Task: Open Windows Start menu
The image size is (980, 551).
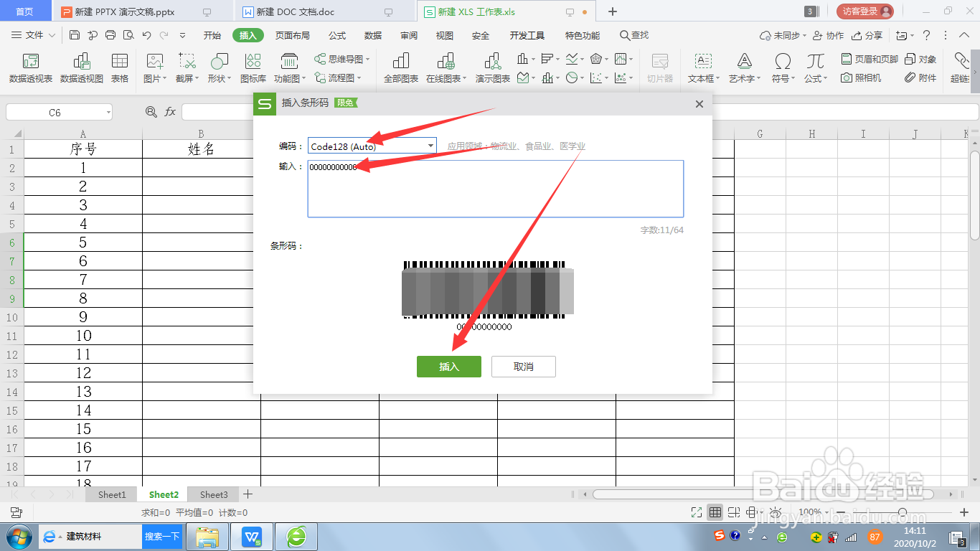Action: click(x=18, y=536)
